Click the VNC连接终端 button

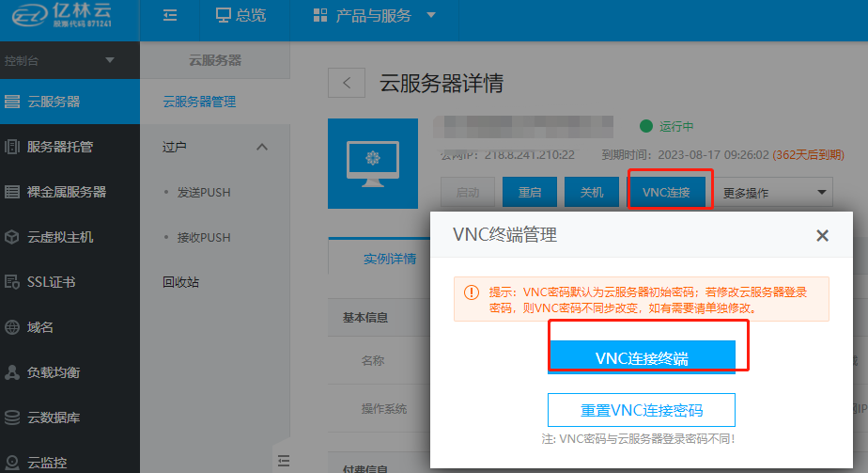click(641, 358)
